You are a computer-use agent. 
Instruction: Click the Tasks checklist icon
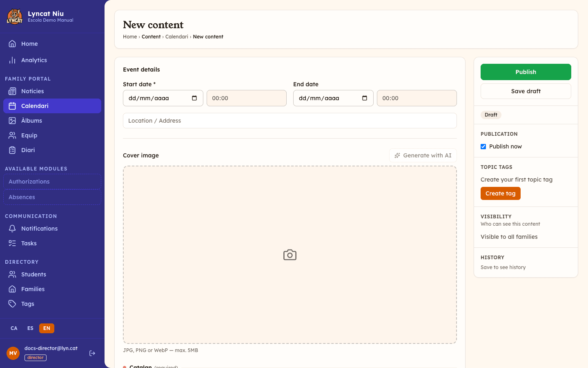pyautogui.click(x=12, y=243)
